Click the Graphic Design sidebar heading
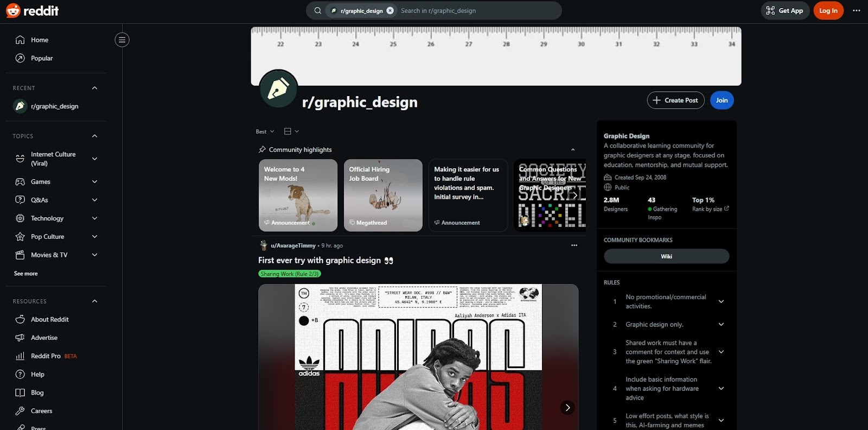This screenshot has height=430, width=868. (x=627, y=136)
